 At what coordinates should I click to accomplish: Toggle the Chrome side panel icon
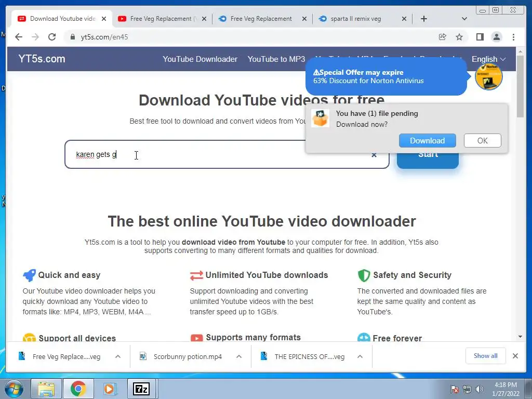tap(480, 37)
